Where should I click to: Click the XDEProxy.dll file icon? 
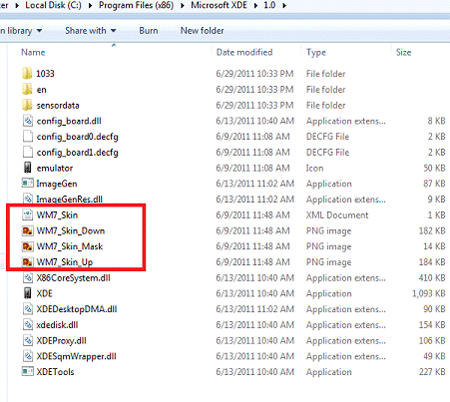pos(28,340)
